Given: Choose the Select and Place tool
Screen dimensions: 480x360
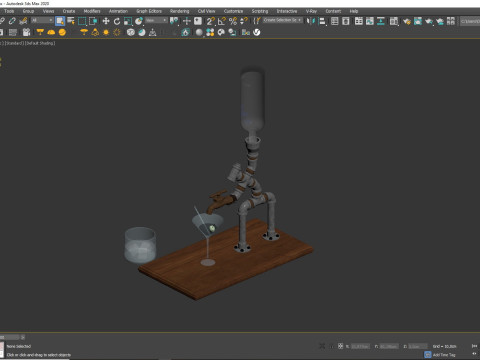Looking at the screenshot, I should click(139, 21).
